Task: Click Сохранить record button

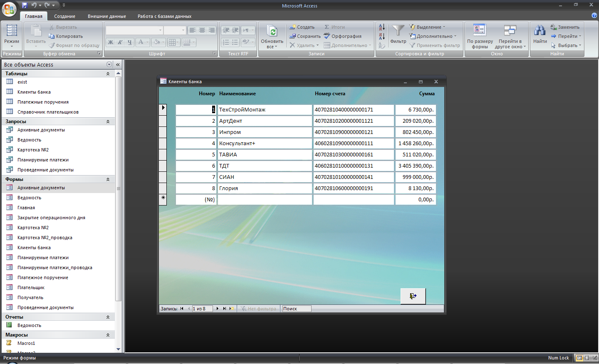Action: pyautogui.click(x=305, y=36)
